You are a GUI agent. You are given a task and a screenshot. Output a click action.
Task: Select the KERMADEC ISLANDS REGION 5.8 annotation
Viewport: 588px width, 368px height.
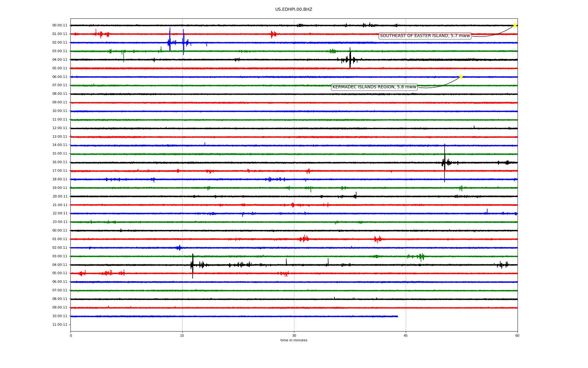pos(374,87)
